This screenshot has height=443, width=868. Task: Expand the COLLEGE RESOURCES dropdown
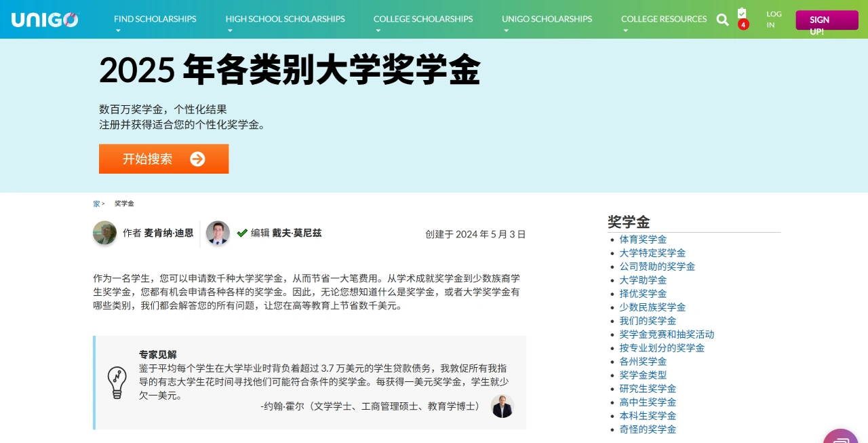[663, 19]
